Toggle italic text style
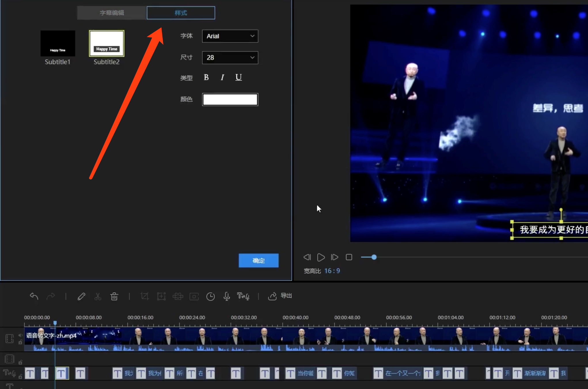This screenshot has width=588, height=389. [x=222, y=77]
